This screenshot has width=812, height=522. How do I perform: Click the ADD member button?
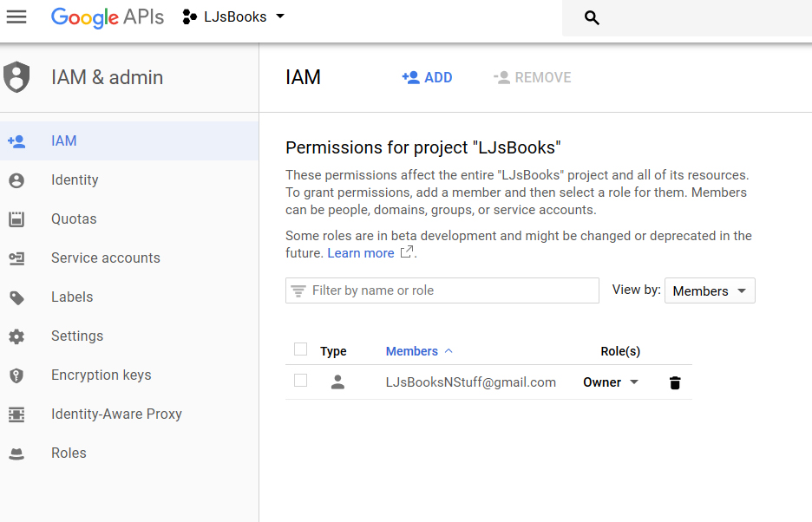[427, 78]
